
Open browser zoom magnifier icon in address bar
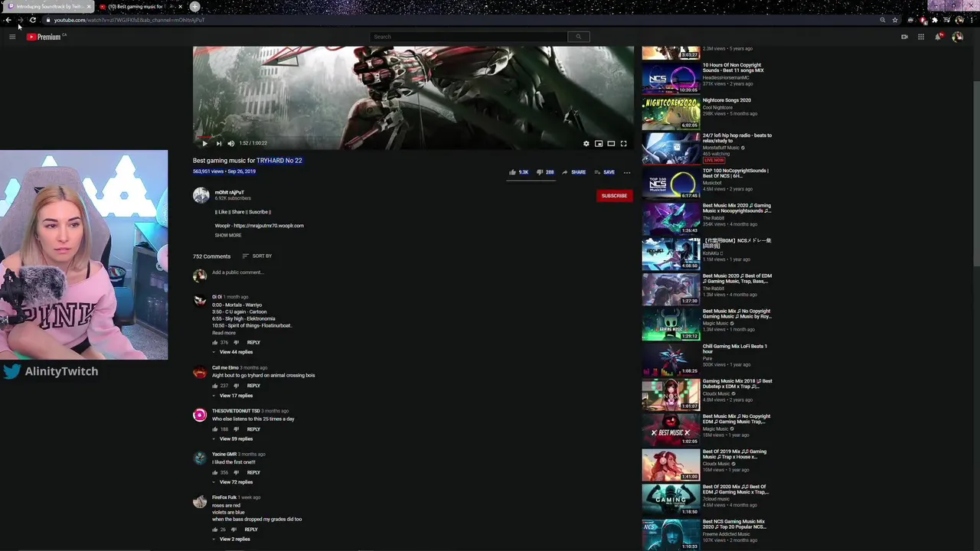tap(883, 20)
